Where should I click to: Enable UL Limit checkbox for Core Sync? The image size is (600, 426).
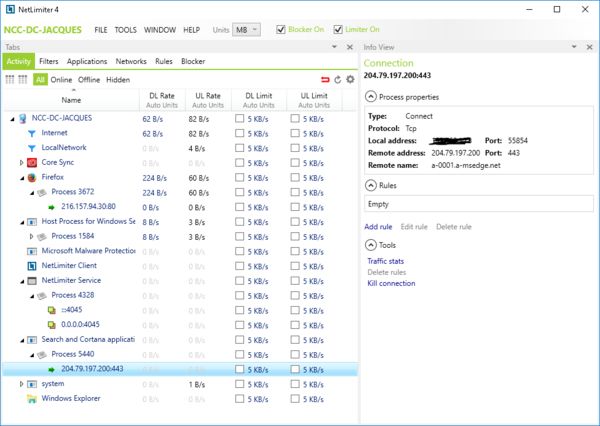click(295, 163)
